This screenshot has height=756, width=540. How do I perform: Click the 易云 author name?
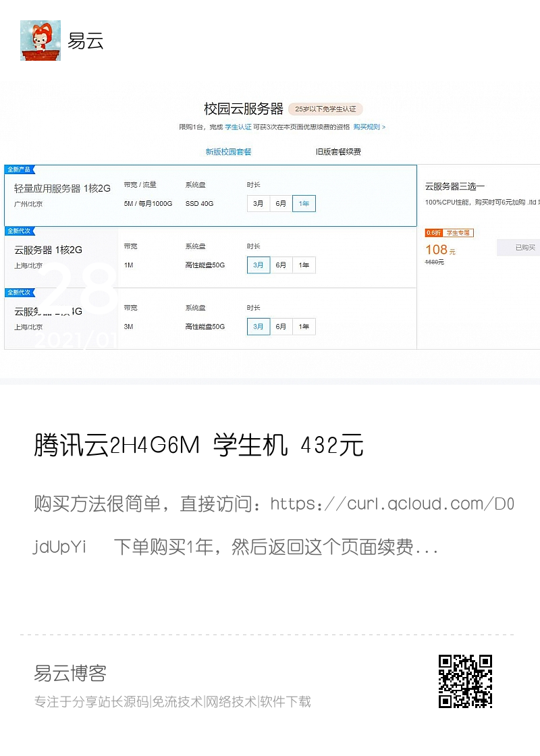[85, 41]
